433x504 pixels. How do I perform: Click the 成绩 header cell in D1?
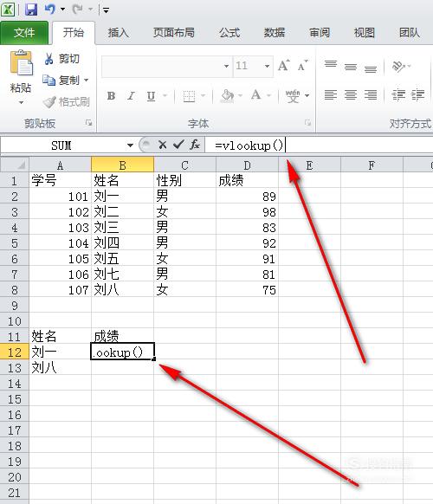click(247, 180)
